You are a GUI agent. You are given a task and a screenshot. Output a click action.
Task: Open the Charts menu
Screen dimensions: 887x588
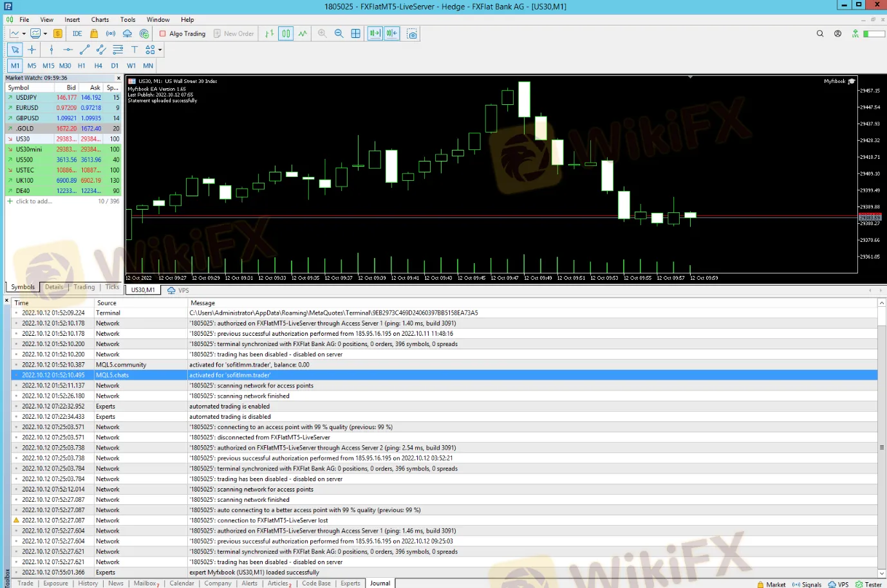point(100,19)
